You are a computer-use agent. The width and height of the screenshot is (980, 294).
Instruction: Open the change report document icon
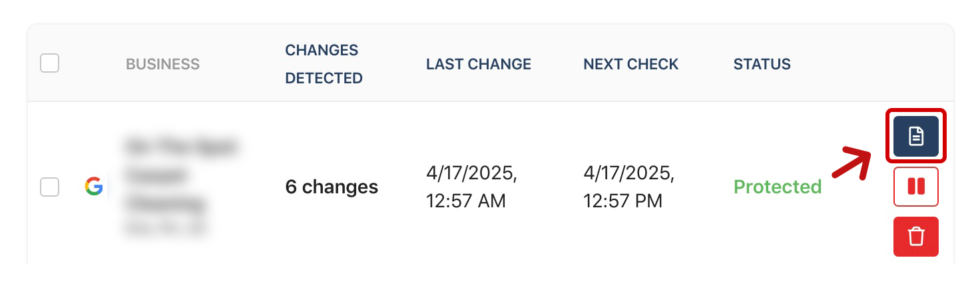(x=916, y=137)
